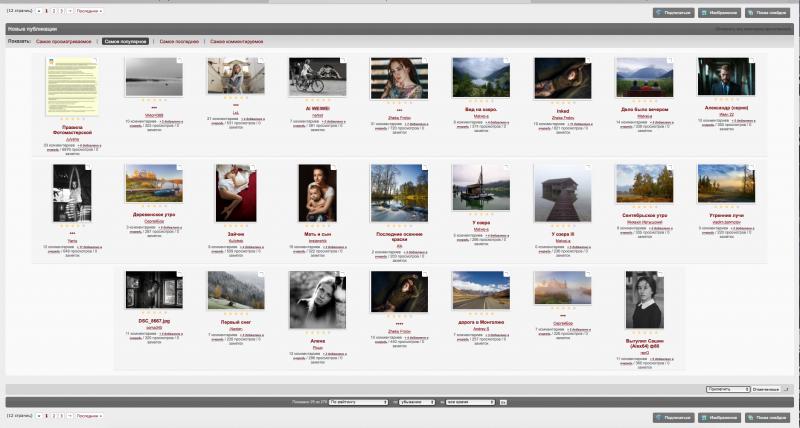The width and height of the screenshot is (800, 428).
Task: Click the star rating under the Алена thumbnail
Action: coord(317,333)
